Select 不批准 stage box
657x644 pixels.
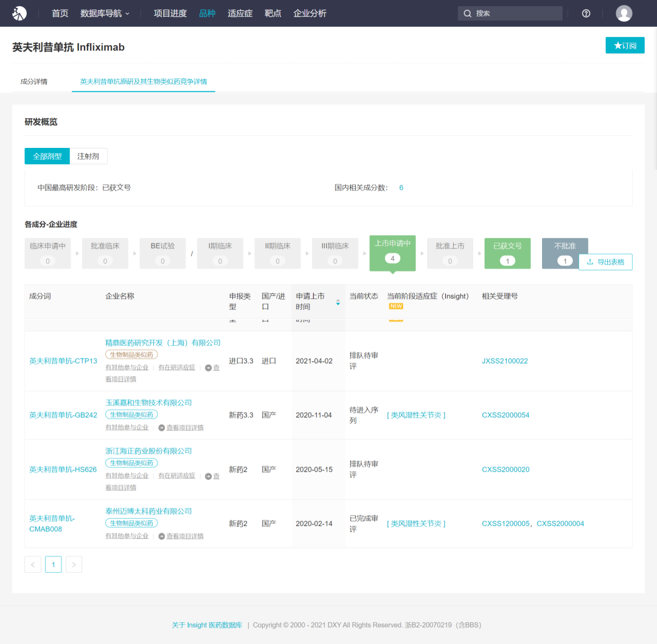click(x=565, y=253)
